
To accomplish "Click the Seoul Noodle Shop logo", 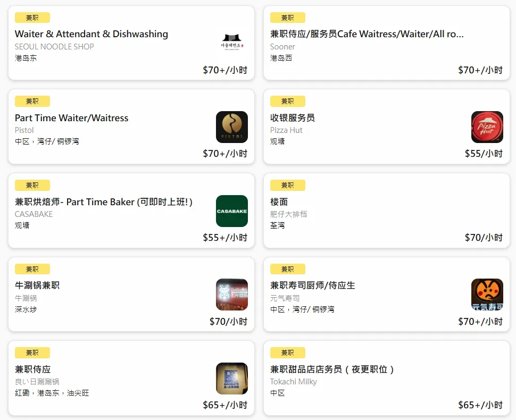I will click(232, 43).
